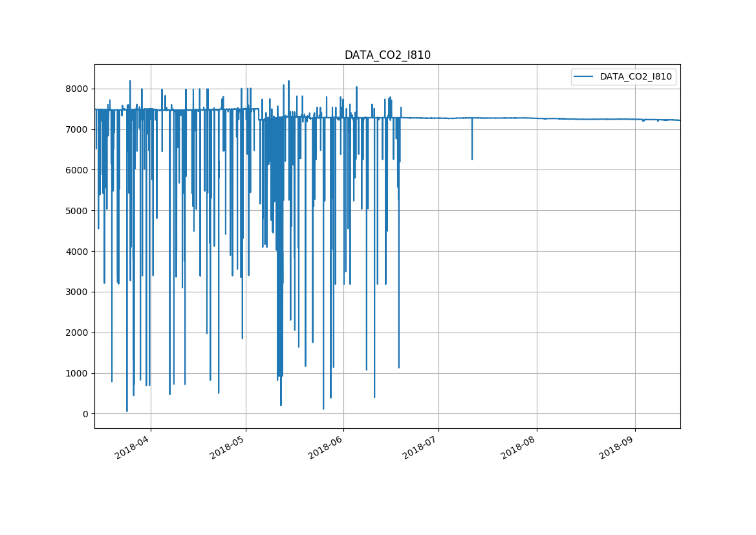
Task: Click the blue line sample in legend
Action: pyautogui.click(x=585, y=77)
